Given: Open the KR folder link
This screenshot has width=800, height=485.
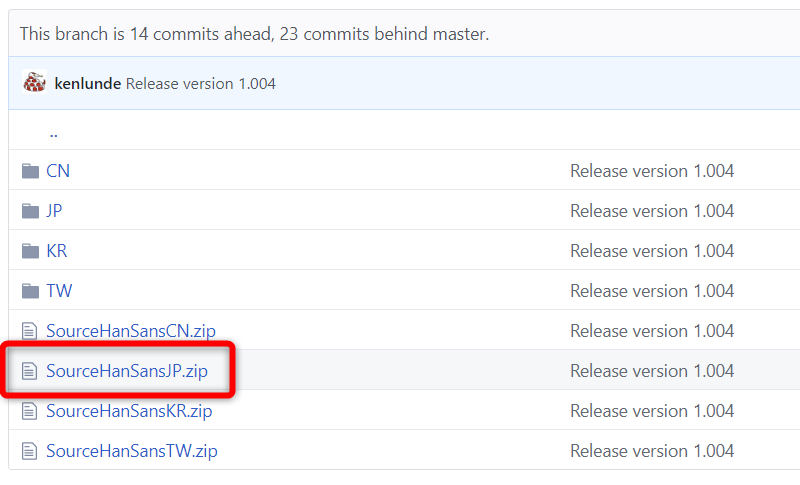Looking at the screenshot, I should [57, 251].
